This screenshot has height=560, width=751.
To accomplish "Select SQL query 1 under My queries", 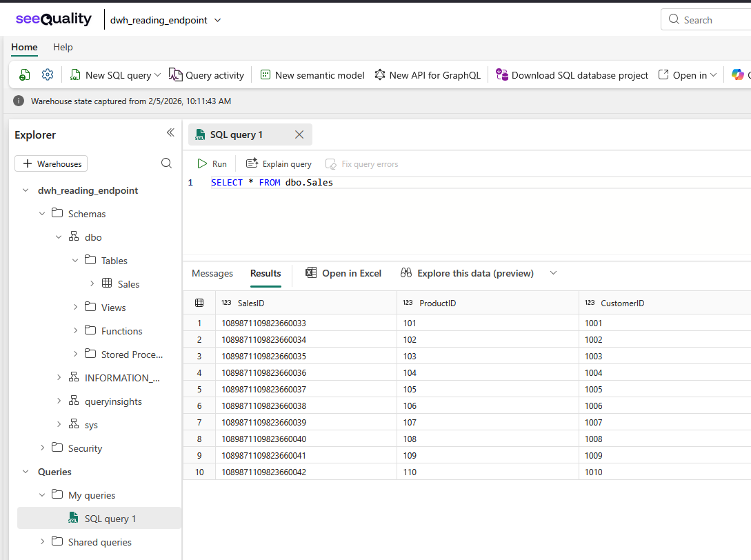I will click(110, 519).
